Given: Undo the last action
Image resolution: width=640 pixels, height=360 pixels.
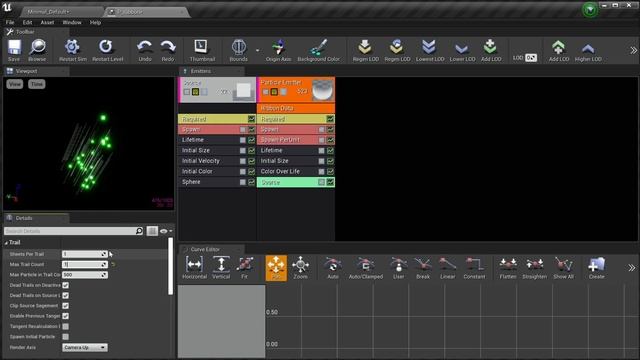Looking at the screenshot, I should [145, 50].
